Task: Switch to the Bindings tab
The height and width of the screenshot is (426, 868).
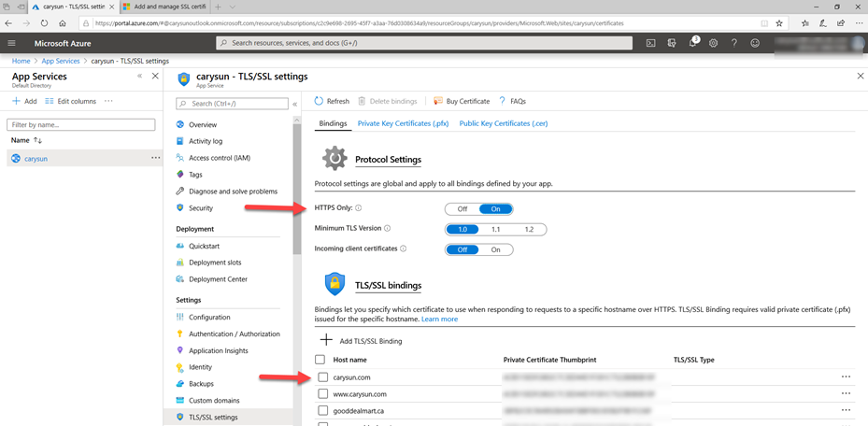Action: 334,123
